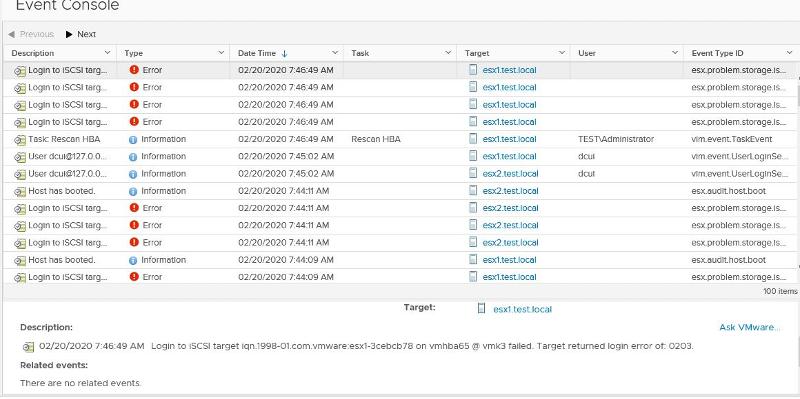Open the Target column filter dropdown

(x=562, y=53)
